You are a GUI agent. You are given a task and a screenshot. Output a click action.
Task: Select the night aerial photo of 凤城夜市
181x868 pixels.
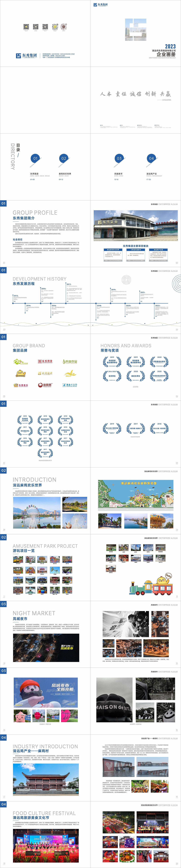pos(46,648)
